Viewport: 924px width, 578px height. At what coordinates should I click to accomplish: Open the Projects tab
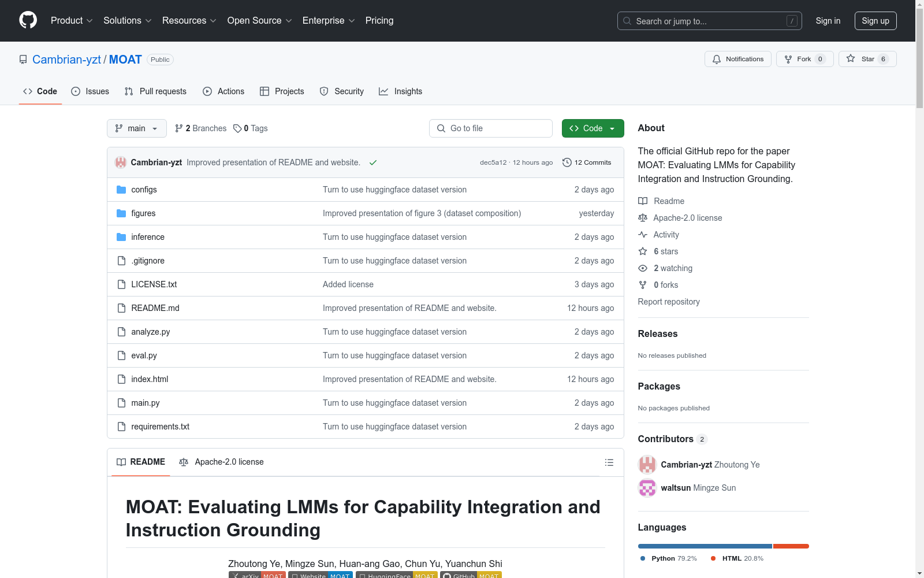click(282, 91)
